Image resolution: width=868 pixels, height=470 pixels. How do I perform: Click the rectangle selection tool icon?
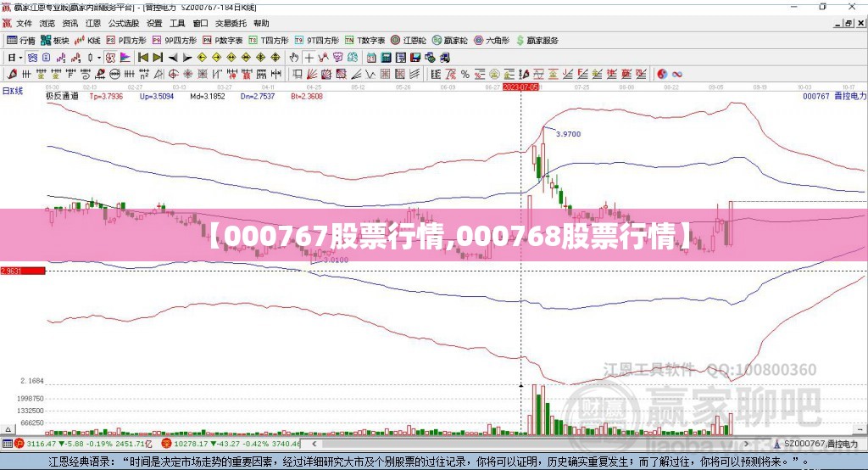pyautogui.click(x=298, y=75)
